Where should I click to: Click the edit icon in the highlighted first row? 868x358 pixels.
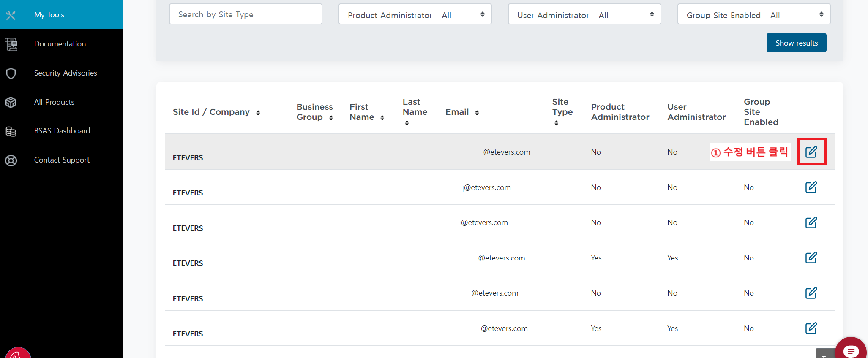point(811,152)
